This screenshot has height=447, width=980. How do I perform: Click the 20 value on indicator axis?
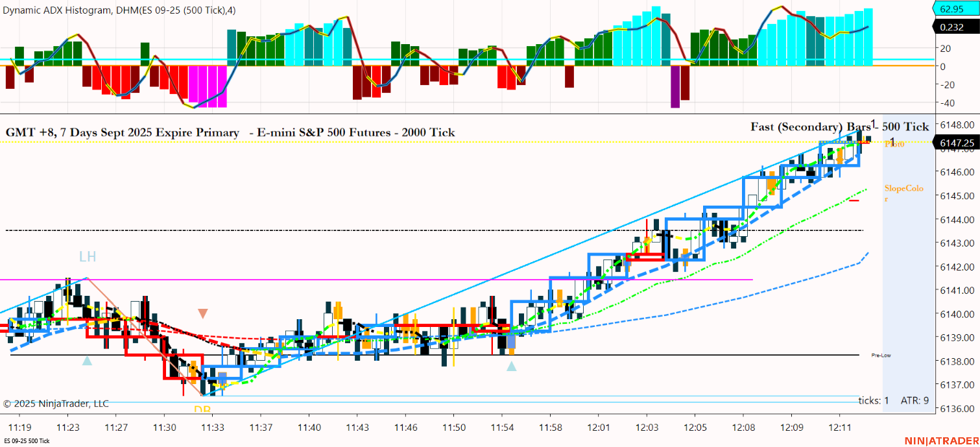point(944,48)
